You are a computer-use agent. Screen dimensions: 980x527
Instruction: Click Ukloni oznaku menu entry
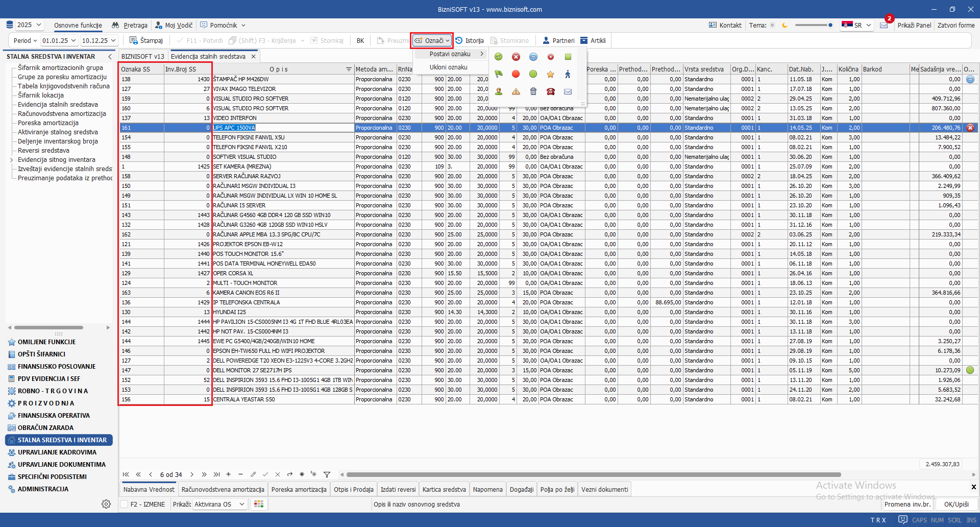click(x=448, y=67)
